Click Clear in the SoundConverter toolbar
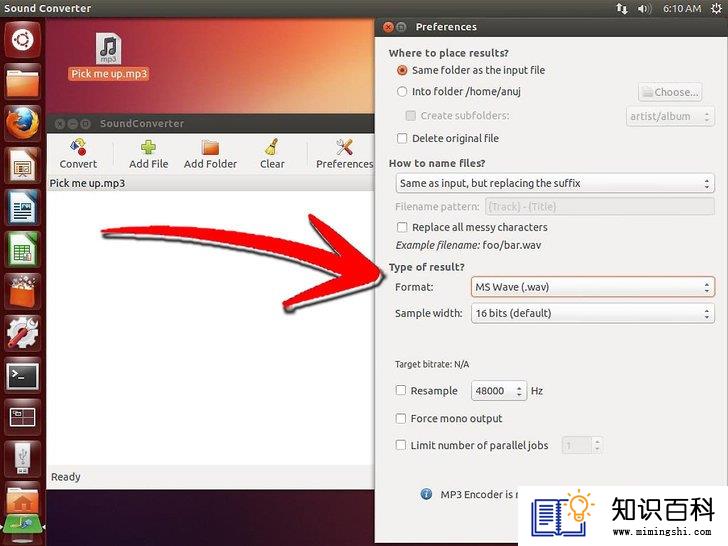 click(272, 154)
